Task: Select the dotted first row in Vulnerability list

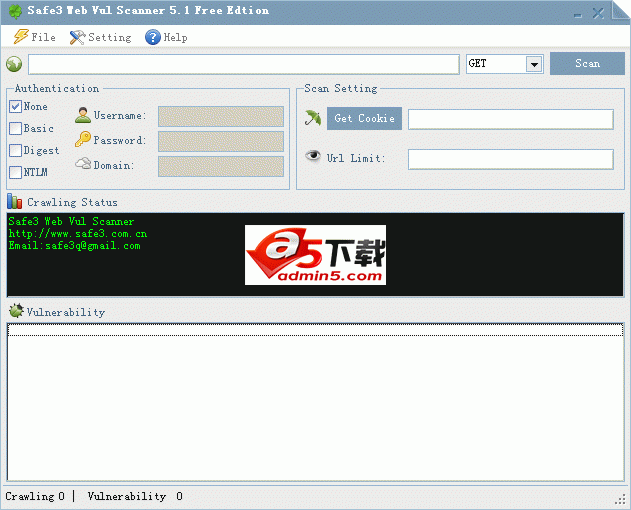Action: click(x=316, y=330)
